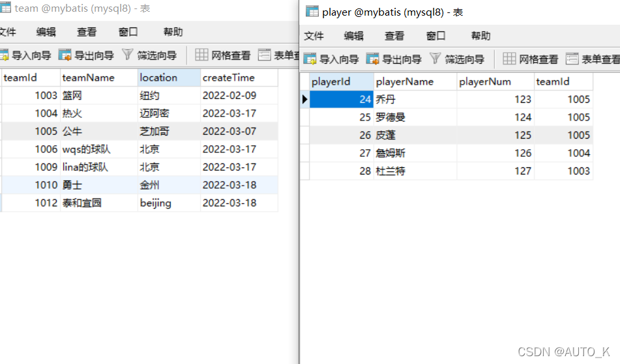The image size is (620, 364).
Task: Click player name cell 皮蓬
Action: 415,135
